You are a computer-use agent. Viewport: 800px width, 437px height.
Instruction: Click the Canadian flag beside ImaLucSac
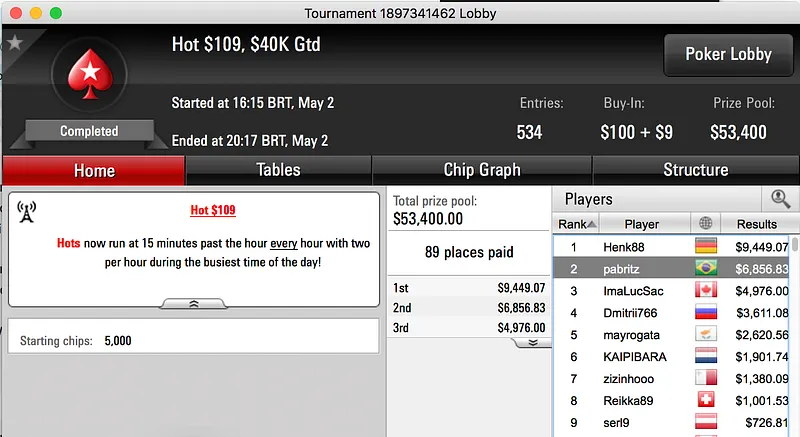706,290
